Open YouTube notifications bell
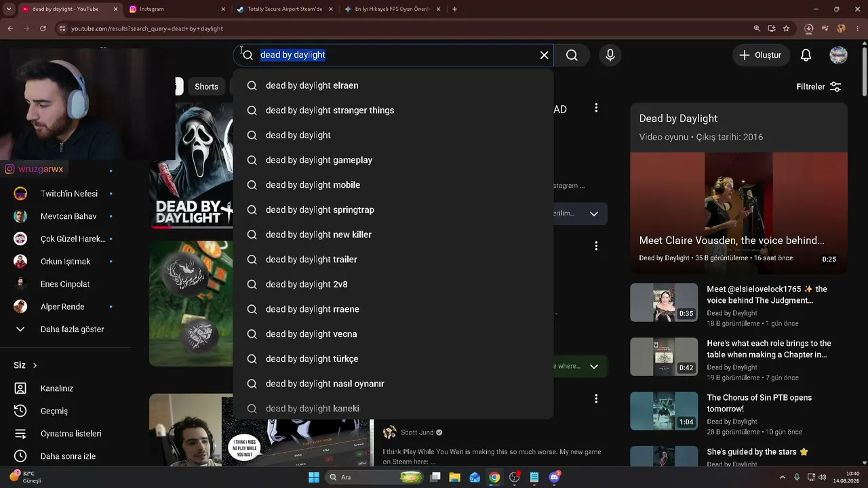Viewport: 868px width, 488px height. [x=806, y=55]
